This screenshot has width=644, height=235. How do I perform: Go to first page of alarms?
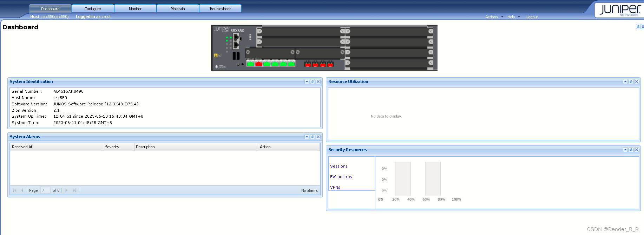15,190
